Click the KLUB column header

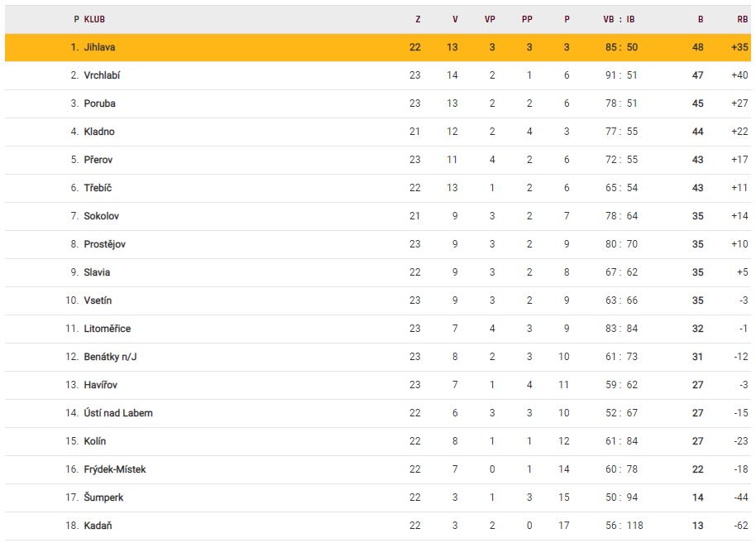click(x=94, y=19)
